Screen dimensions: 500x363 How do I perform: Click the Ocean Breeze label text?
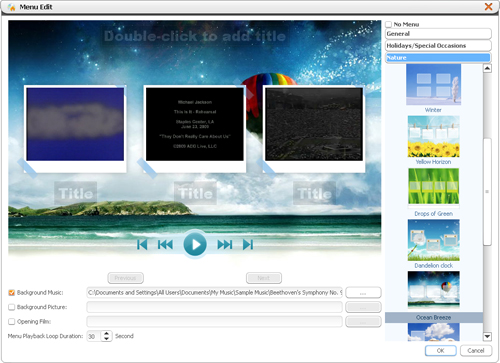coord(433,318)
